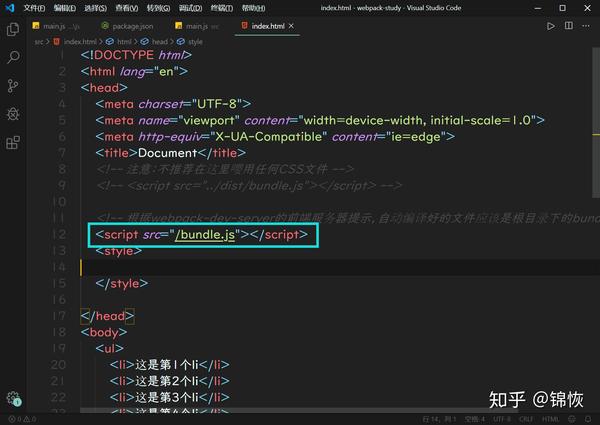Click the indentation spaces status entry
The width and height of the screenshot is (600, 425).
475,419
